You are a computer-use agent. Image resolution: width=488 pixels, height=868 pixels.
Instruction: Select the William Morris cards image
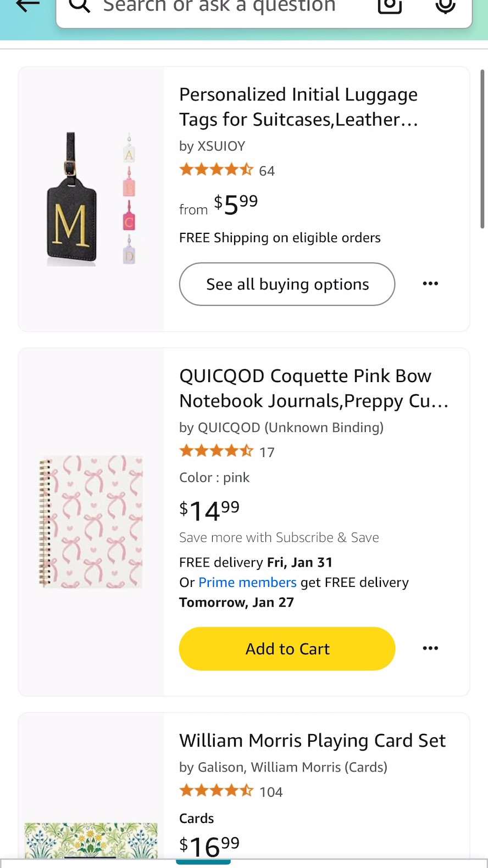[91, 840]
